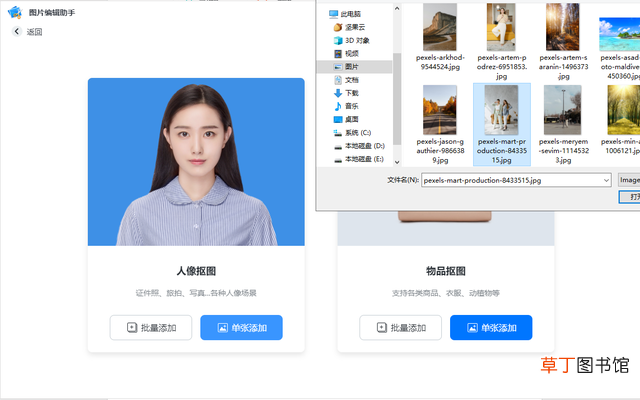Click the 视频 film icon
The width and height of the screenshot is (640, 400).
(338, 53)
